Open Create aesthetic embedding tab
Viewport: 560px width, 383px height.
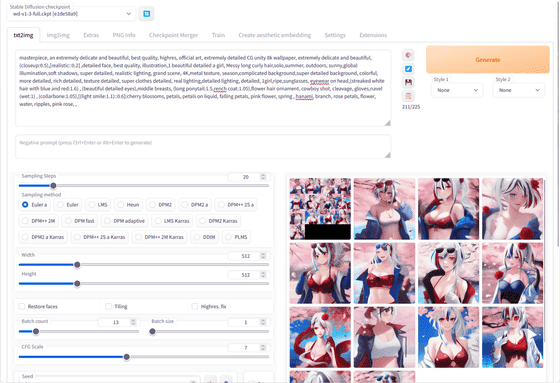[x=275, y=35]
